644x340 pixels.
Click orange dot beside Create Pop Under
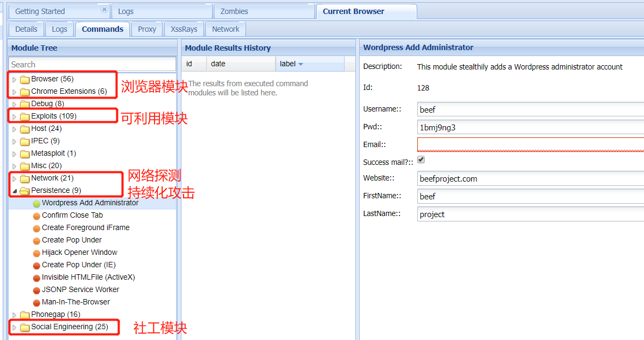click(x=37, y=240)
